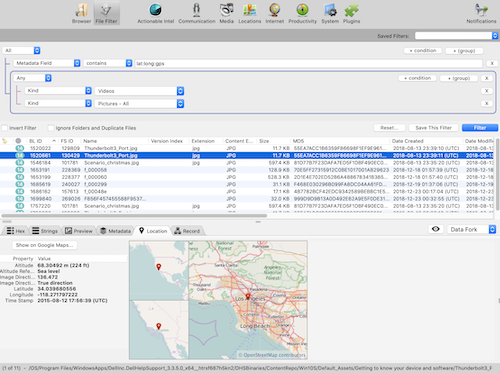The width and height of the screenshot is (500, 373).
Task: Add condition to the top-level filter
Action: [423, 51]
